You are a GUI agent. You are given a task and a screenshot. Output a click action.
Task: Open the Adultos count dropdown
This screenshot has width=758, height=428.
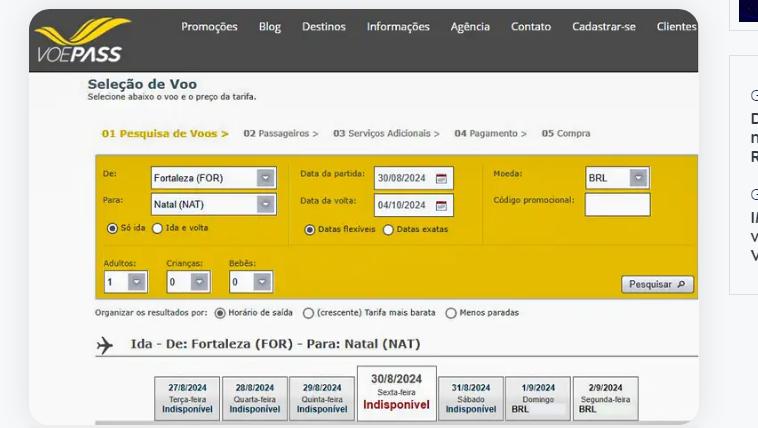pos(136,282)
